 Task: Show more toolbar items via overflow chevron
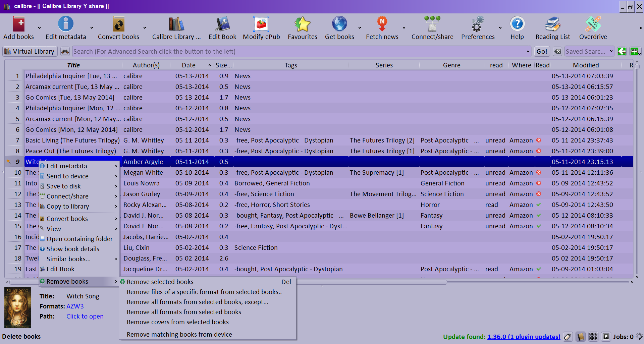tap(641, 28)
